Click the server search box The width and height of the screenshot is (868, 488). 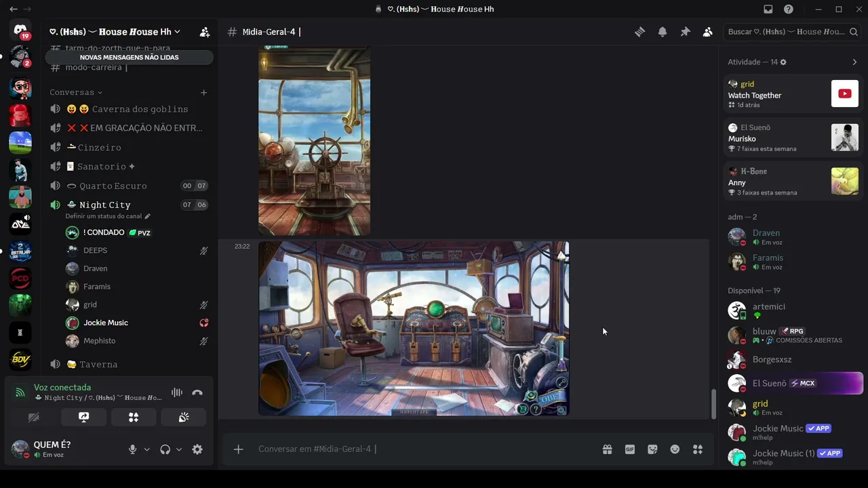point(793,32)
